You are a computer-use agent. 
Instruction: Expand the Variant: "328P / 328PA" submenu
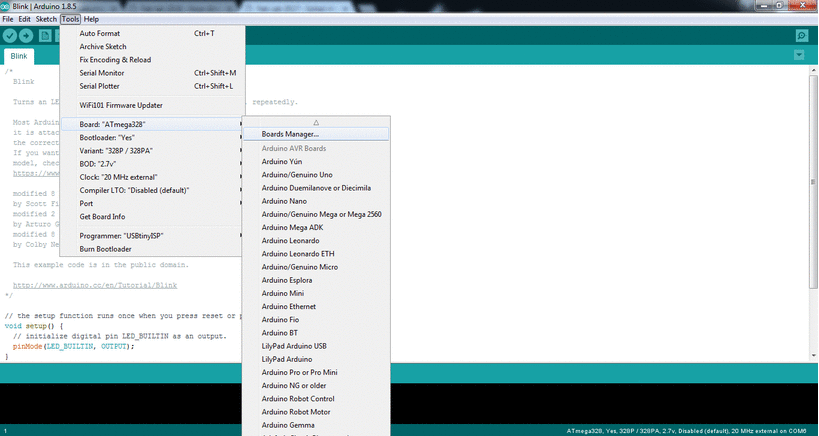pos(152,150)
